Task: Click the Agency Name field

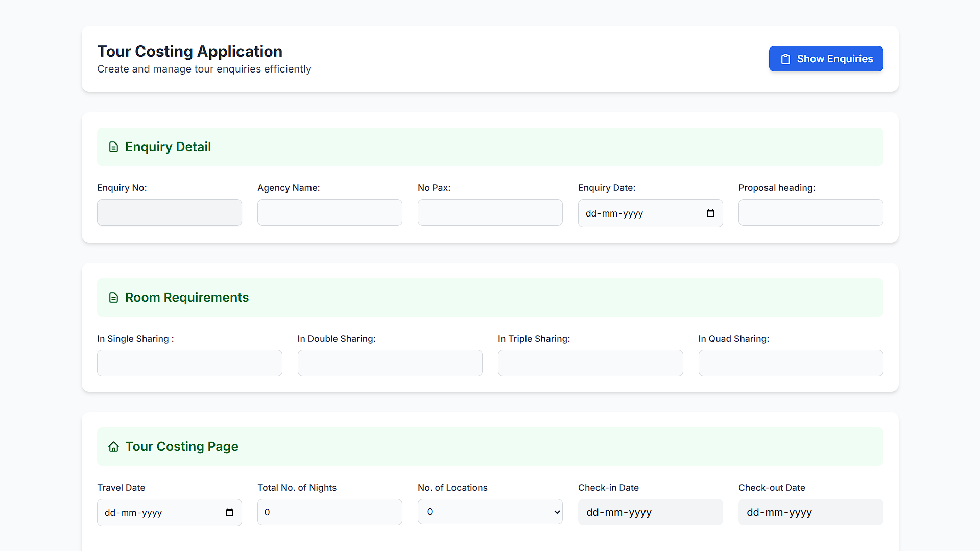Action: coord(329,212)
